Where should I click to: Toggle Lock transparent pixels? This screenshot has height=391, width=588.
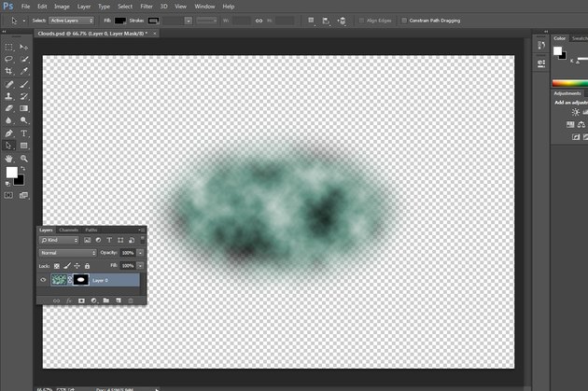[x=57, y=266]
